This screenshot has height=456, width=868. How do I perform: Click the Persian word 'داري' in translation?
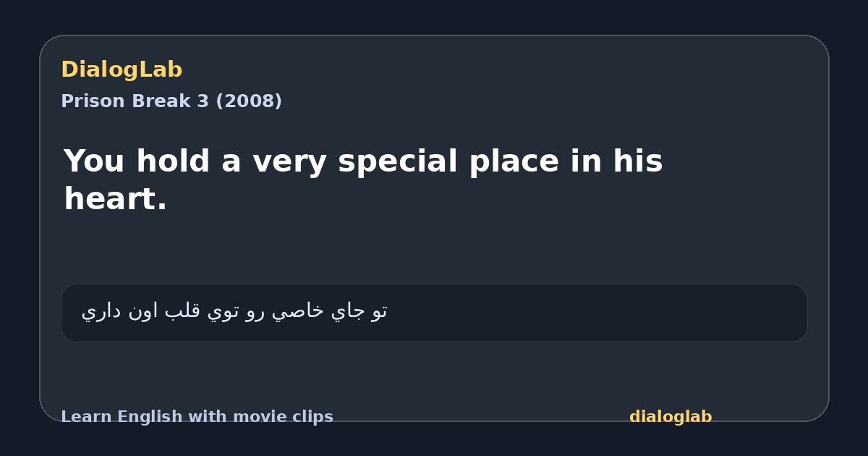point(101,311)
